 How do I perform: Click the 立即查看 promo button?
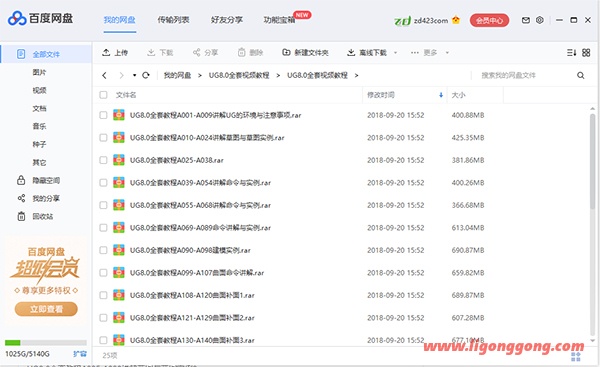coord(46,309)
